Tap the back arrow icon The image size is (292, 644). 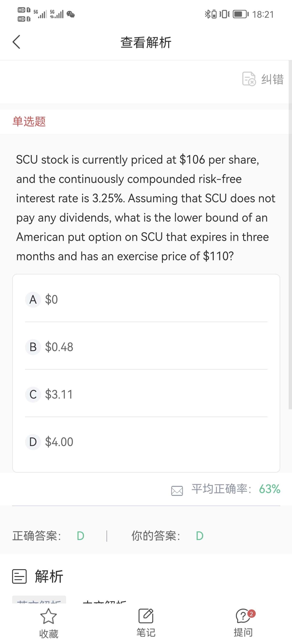click(16, 42)
